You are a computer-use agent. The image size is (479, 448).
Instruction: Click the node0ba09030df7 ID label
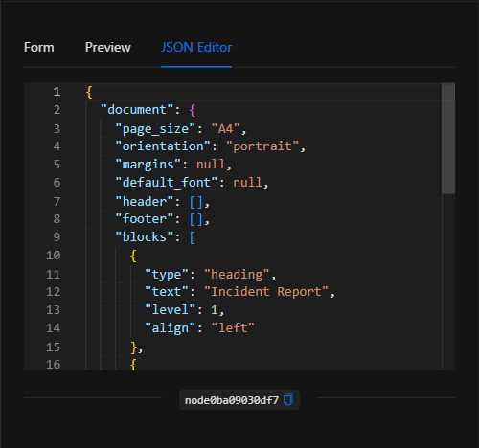pos(232,400)
